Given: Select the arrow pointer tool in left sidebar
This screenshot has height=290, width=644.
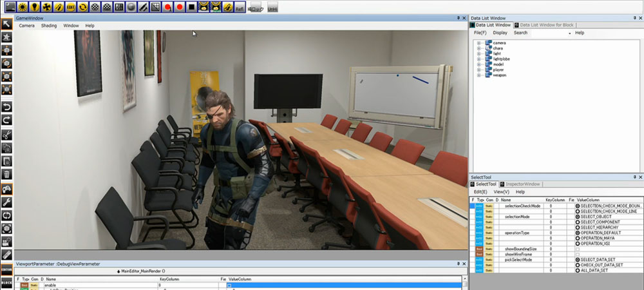Looking at the screenshot, I should point(7,24).
